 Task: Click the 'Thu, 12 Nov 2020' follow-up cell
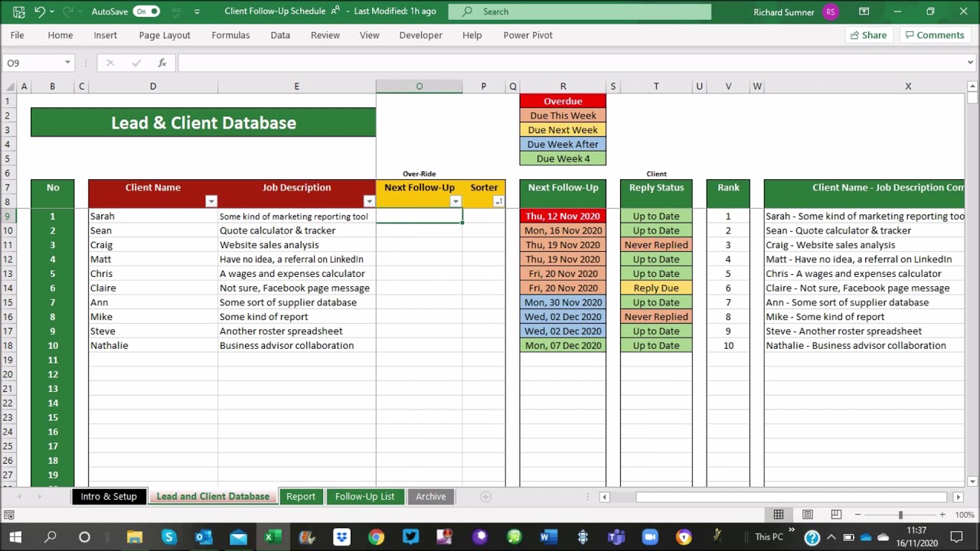[x=563, y=217]
